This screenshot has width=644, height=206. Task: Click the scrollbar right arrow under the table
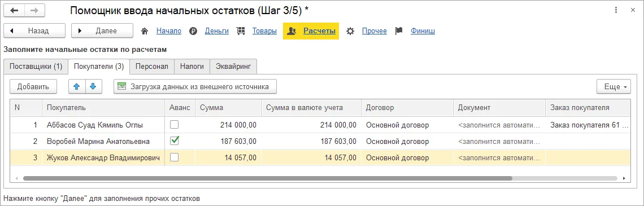(624, 178)
